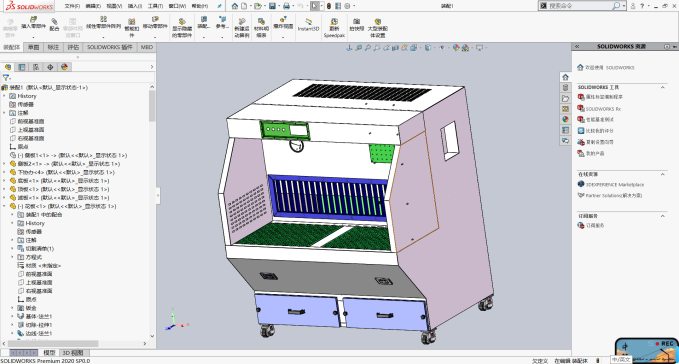Switch to the MBD tab

click(x=147, y=47)
